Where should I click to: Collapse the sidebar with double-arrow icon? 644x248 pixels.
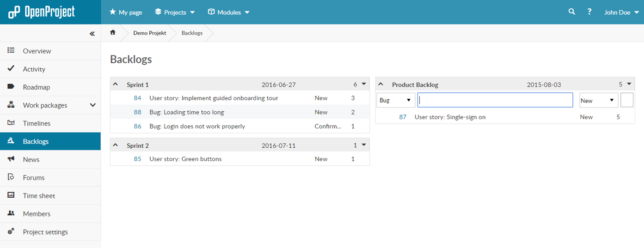(92, 34)
